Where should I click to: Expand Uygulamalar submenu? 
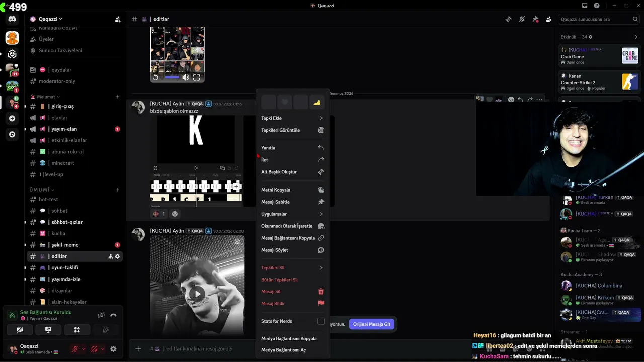[292, 214]
